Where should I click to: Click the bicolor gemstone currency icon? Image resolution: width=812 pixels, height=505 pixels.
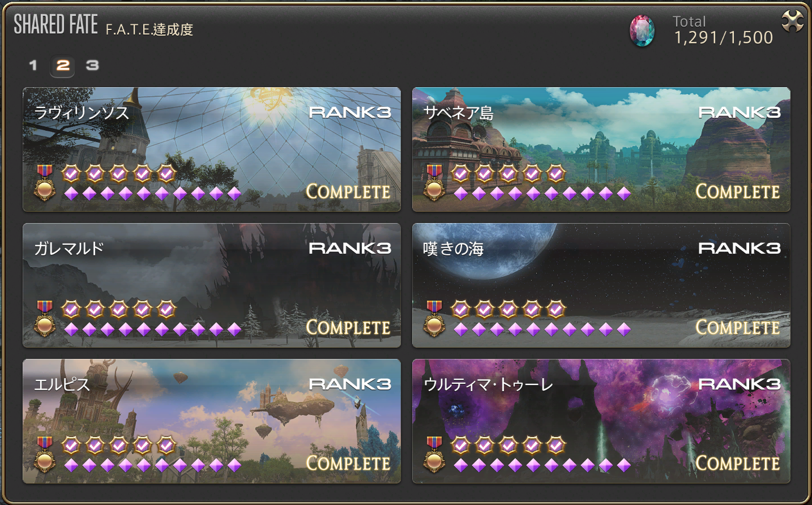pos(642,31)
